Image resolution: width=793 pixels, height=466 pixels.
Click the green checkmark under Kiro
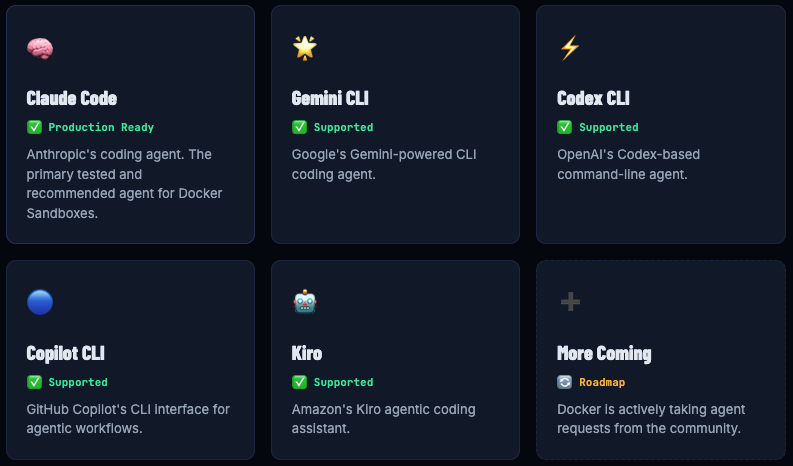pos(299,382)
